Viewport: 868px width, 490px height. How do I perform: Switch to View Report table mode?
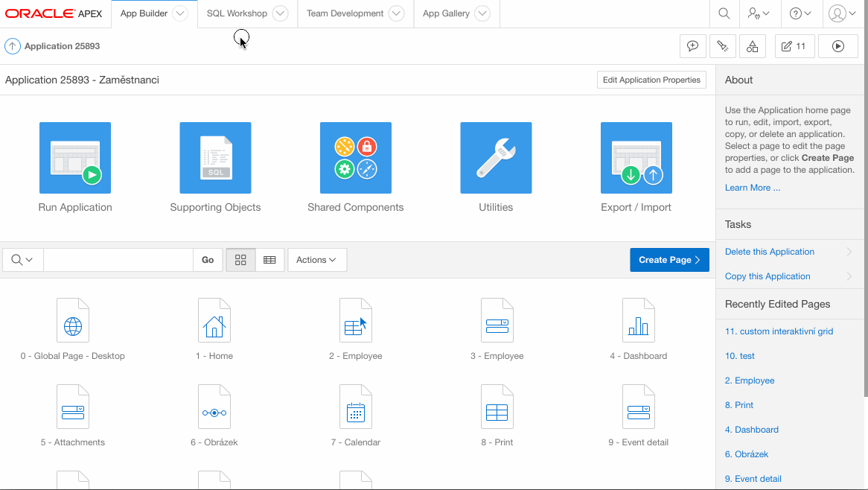[x=269, y=260]
